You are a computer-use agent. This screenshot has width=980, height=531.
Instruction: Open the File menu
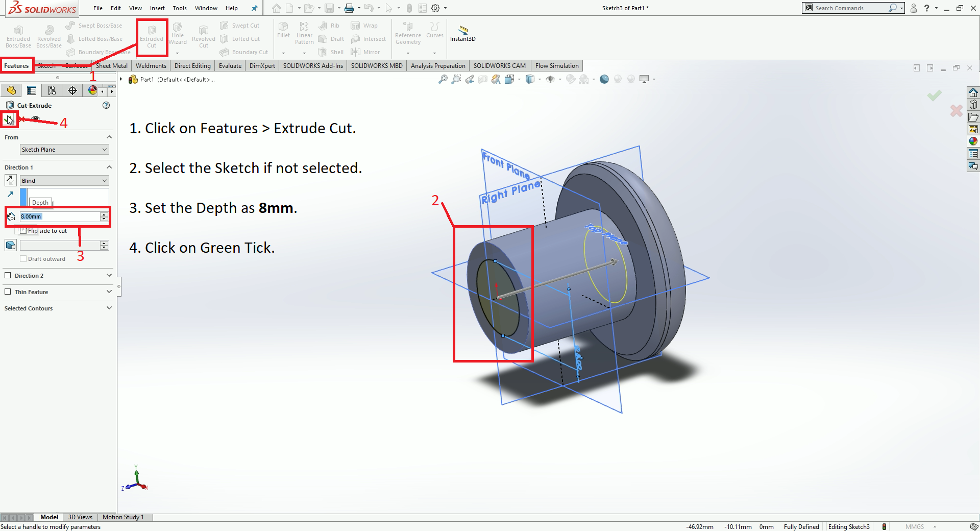[98, 8]
